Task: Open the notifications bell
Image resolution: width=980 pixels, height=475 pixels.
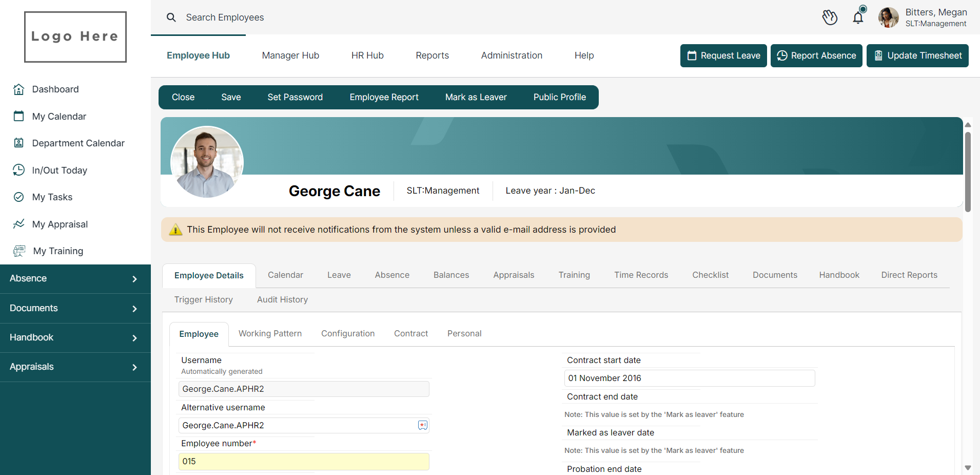Action: pyautogui.click(x=858, y=18)
